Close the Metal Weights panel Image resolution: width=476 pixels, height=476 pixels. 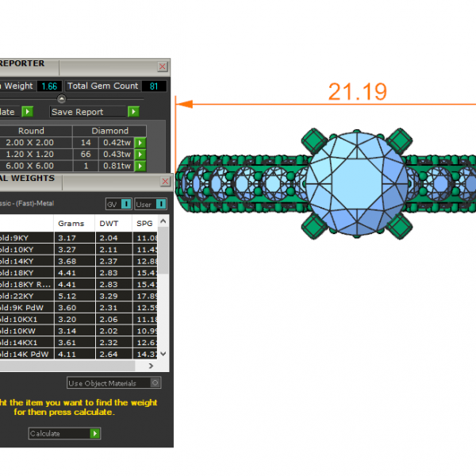pos(165,182)
